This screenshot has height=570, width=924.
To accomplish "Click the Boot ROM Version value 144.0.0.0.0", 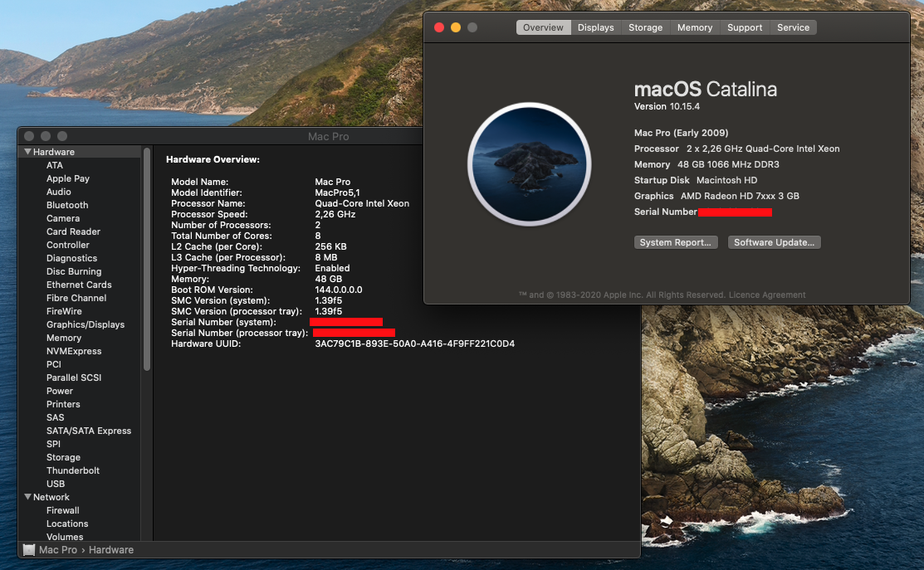I will point(338,290).
